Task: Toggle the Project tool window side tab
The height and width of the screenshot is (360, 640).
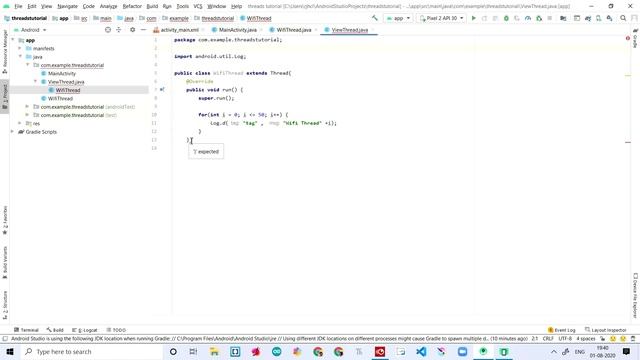Action: (x=4, y=97)
